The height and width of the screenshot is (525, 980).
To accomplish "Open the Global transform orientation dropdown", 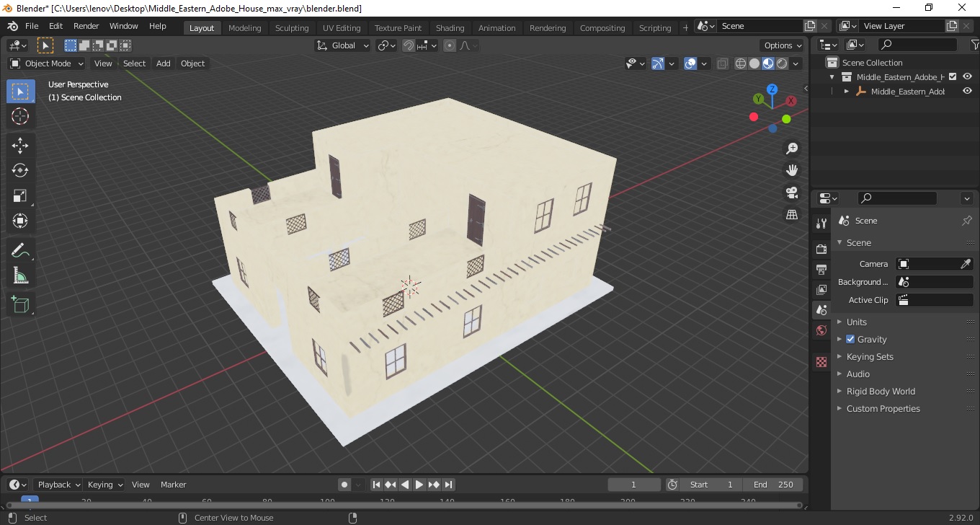I will click(x=343, y=45).
